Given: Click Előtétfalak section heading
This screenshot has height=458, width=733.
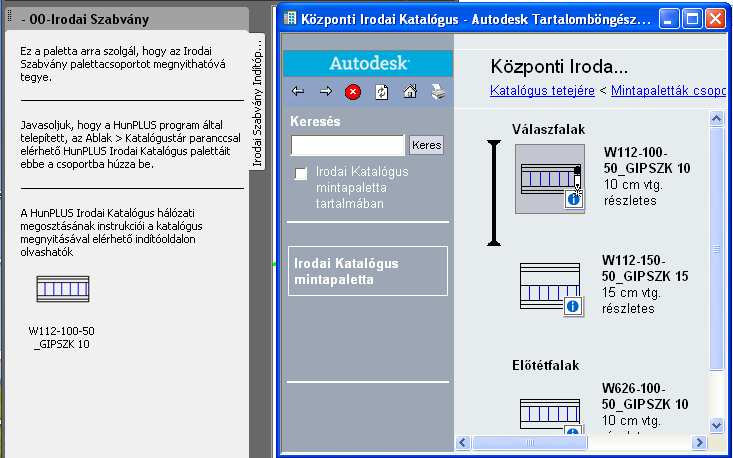Looking at the screenshot, I should [x=546, y=365].
